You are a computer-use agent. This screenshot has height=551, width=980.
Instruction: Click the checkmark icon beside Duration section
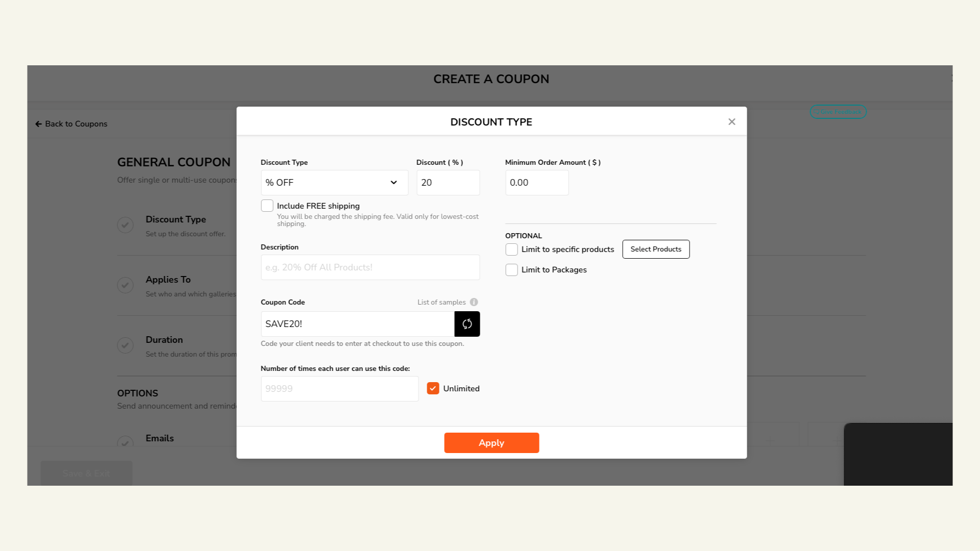[x=126, y=345]
